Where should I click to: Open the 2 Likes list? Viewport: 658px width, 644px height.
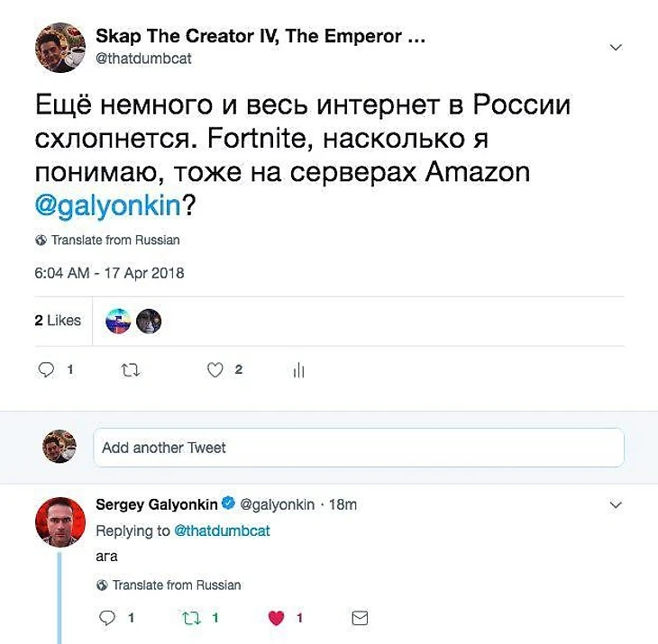58,321
